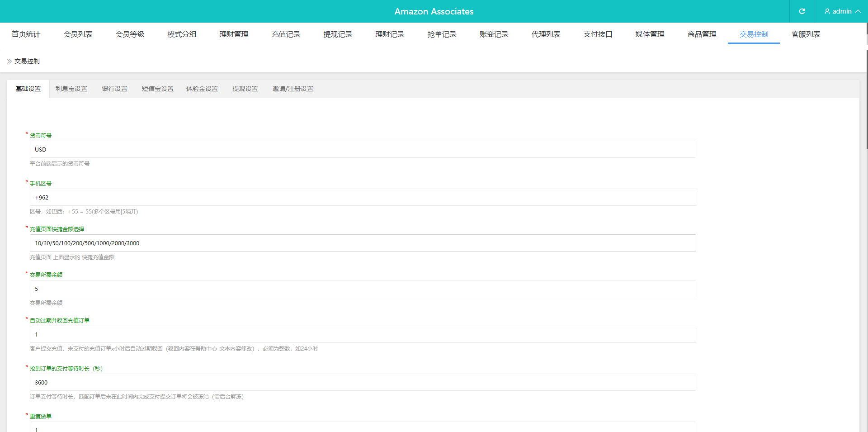Switch to the 利息宝设置 tab
This screenshot has width=868, height=432.
pyautogui.click(x=71, y=89)
